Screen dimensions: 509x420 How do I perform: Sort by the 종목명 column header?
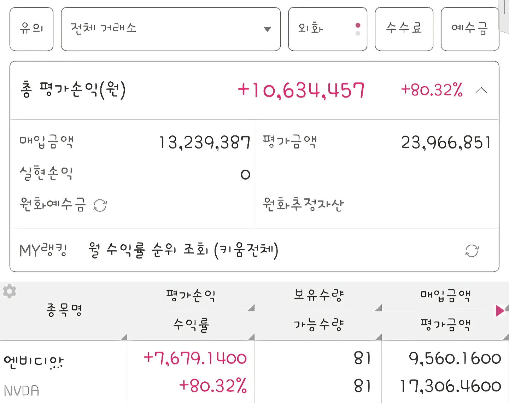pos(64,311)
